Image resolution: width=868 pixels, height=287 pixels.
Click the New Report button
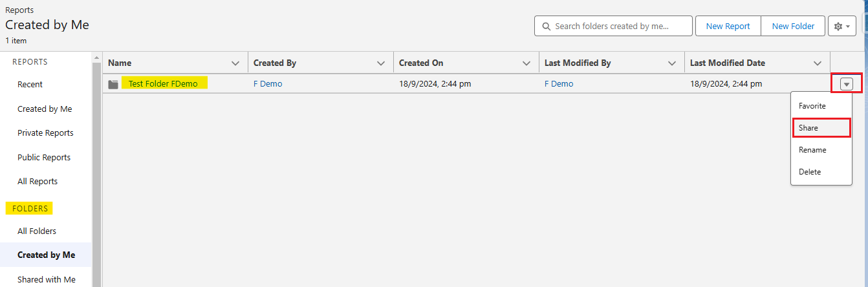click(728, 27)
